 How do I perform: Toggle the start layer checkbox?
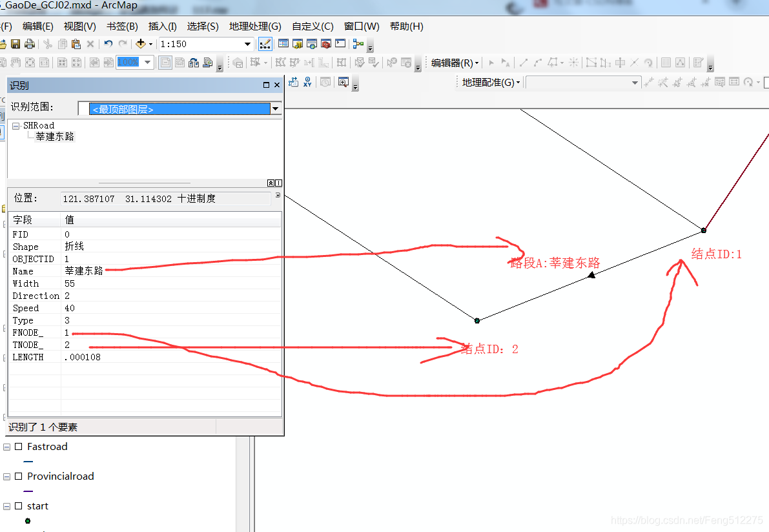(19, 506)
